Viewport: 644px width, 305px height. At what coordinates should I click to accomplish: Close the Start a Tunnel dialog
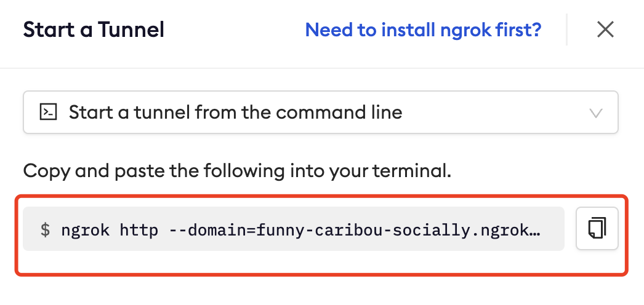tap(605, 30)
